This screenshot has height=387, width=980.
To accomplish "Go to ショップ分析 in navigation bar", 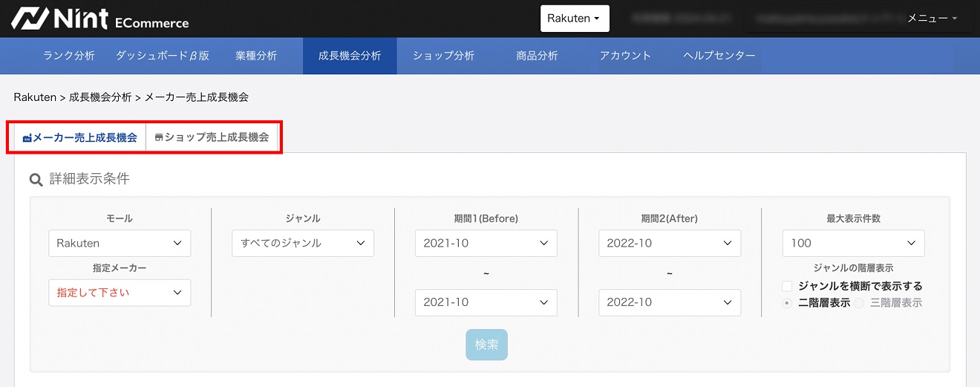I will (443, 56).
